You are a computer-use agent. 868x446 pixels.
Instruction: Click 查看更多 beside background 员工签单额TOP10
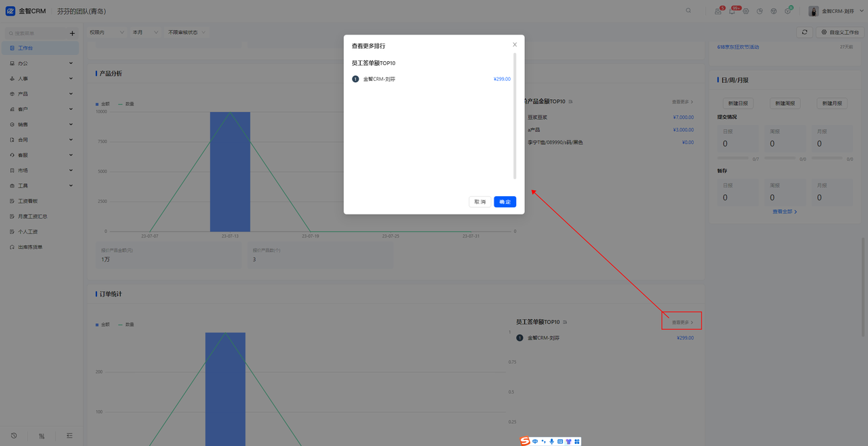tap(683, 322)
